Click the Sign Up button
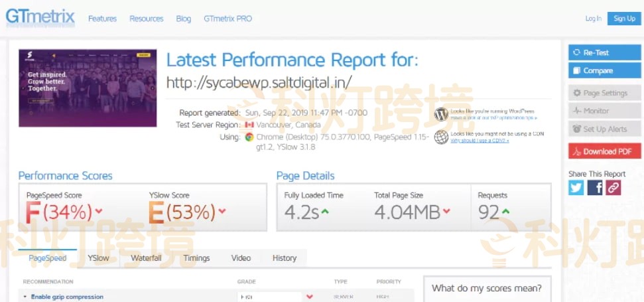The width and height of the screenshot is (644, 302). (624, 19)
